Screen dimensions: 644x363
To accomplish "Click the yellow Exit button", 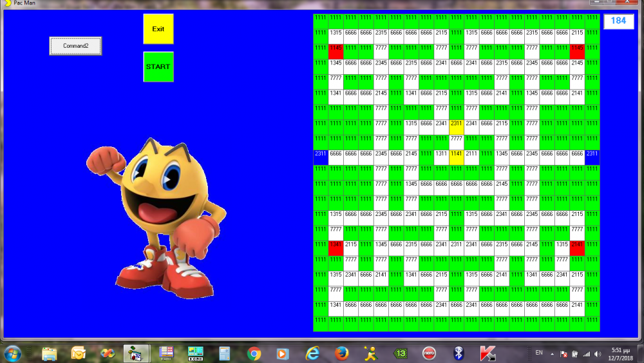I will tap(158, 29).
